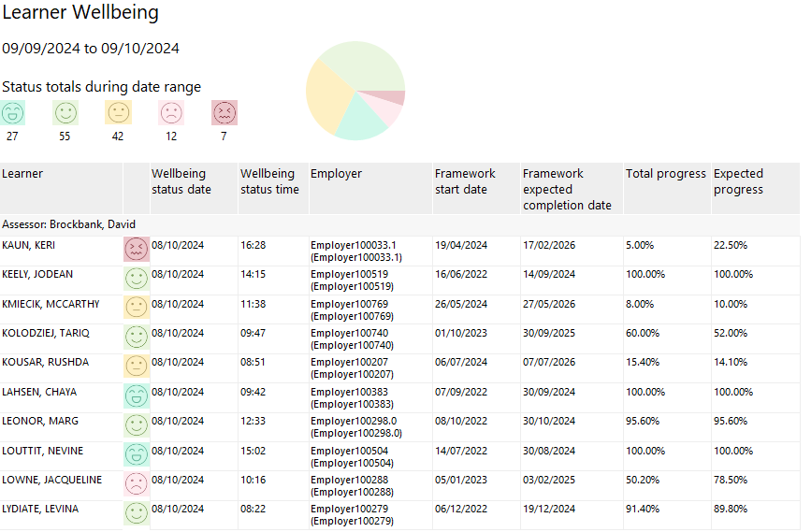This screenshot has height=532, width=811.
Task: Click the distressed red face total icon
Action: pyautogui.click(x=224, y=113)
